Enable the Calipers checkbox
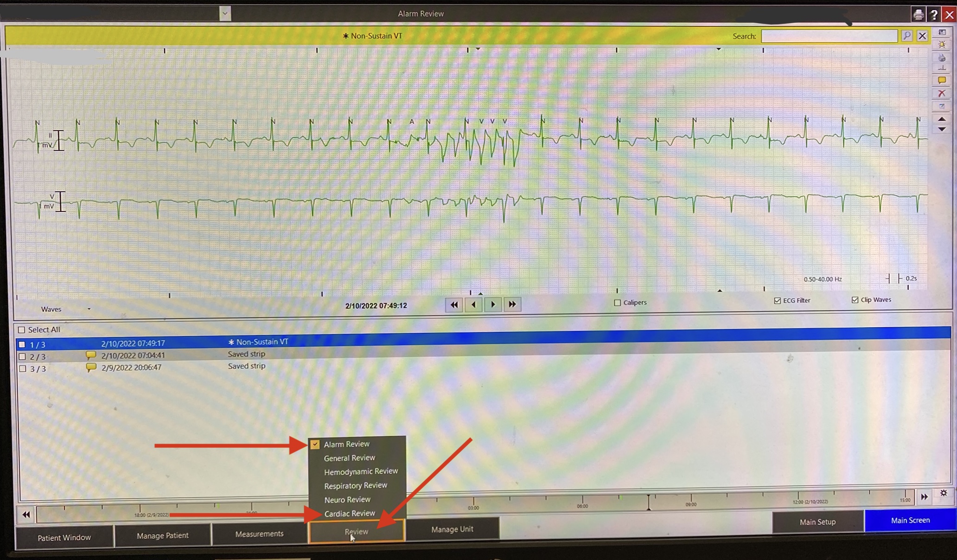The image size is (957, 560). point(617,303)
